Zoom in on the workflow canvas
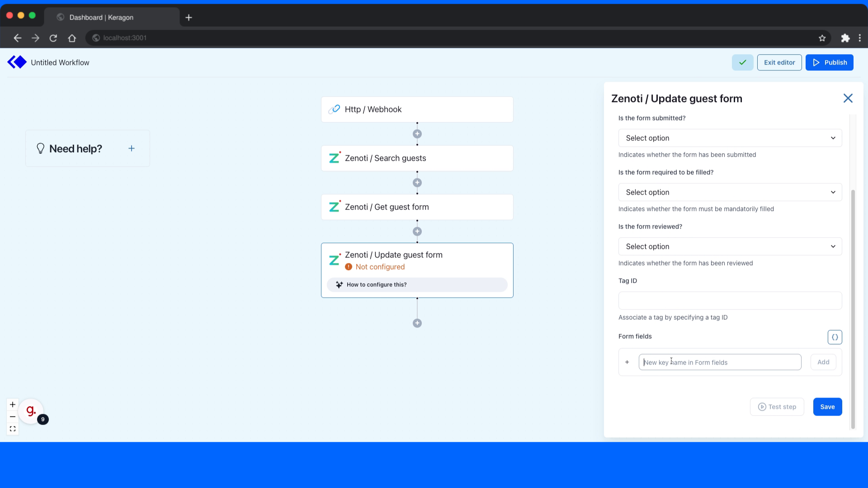The width and height of the screenshot is (868, 488). pyautogui.click(x=13, y=404)
